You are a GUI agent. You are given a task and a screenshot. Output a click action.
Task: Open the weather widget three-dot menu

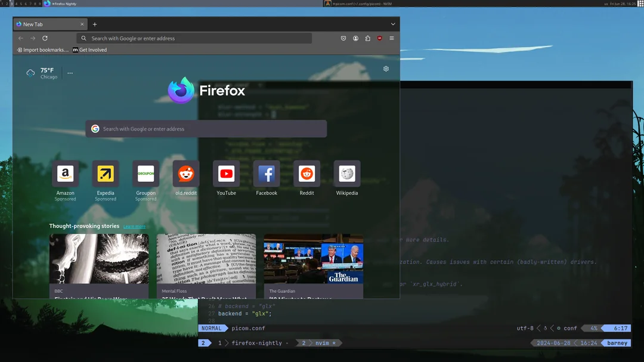(x=70, y=73)
